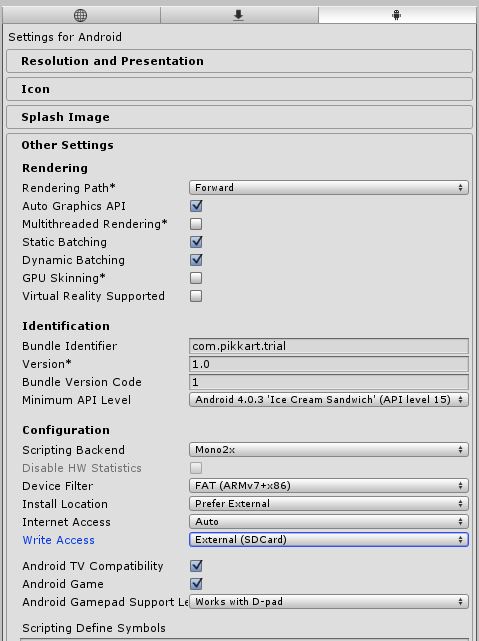The height and width of the screenshot is (641, 479).
Task: Click the Bundle Identifier text field
Action: click(x=329, y=346)
